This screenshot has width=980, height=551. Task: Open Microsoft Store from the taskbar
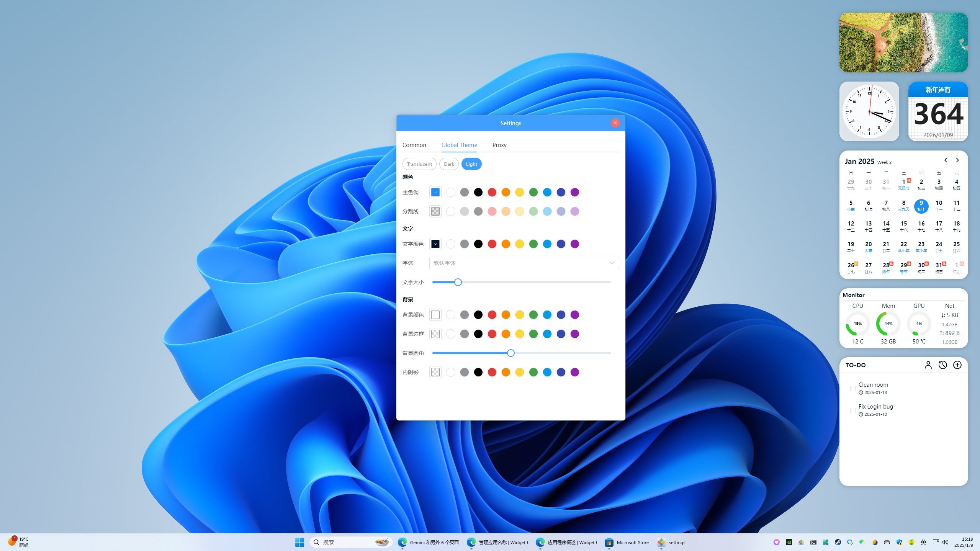[627, 542]
